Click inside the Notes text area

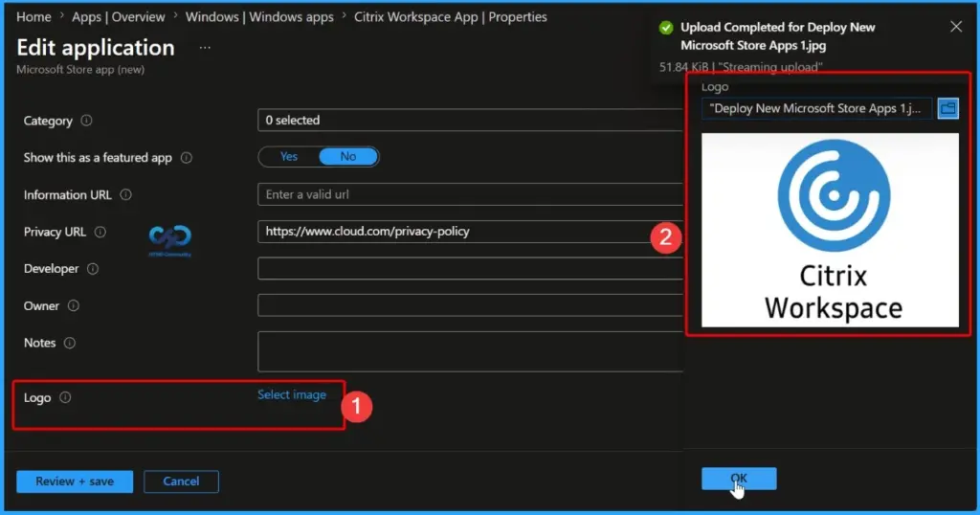[x=470, y=351]
